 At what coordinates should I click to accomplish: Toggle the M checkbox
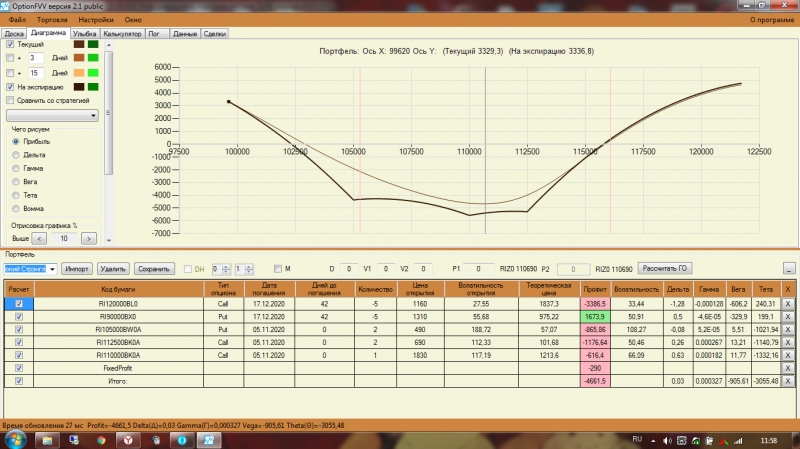(x=278, y=269)
